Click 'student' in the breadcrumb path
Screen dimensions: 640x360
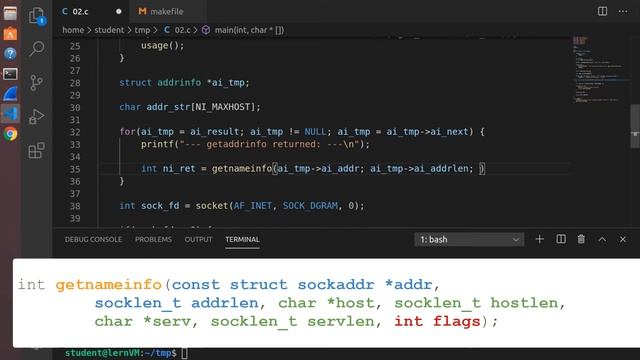click(109, 30)
